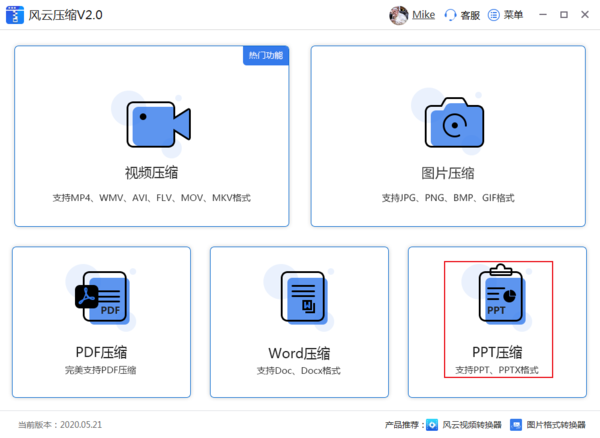Maximize the 风云压缩 window

(x=564, y=15)
